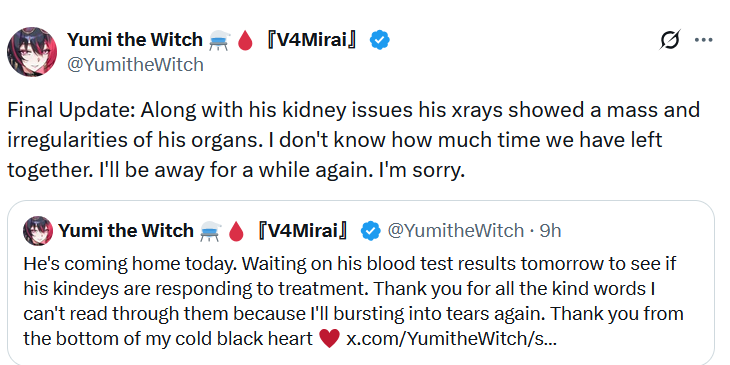This screenshot has width=730, height=365.
Task: Click the verified badge in the quoted post
Action: (371, 230)
